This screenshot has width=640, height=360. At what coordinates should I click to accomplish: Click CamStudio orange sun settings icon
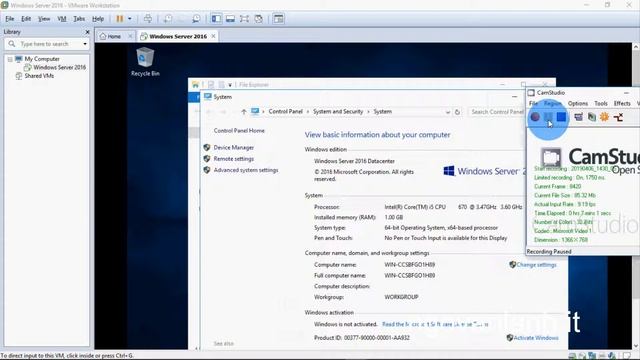(x=604, y=117)
